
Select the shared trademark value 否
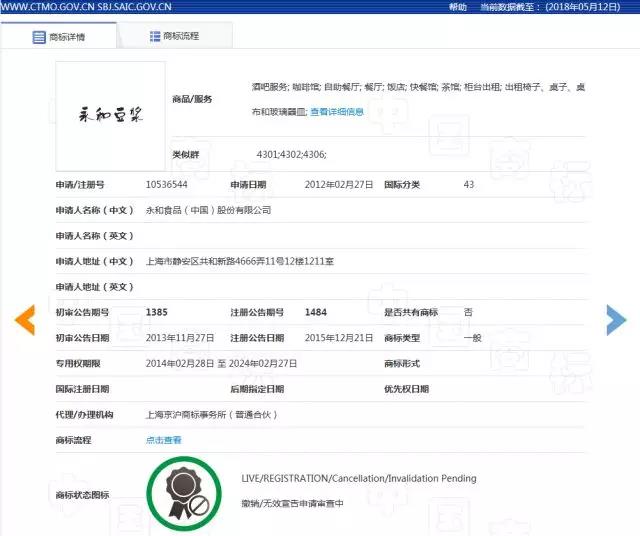click(x=468, y=312)
